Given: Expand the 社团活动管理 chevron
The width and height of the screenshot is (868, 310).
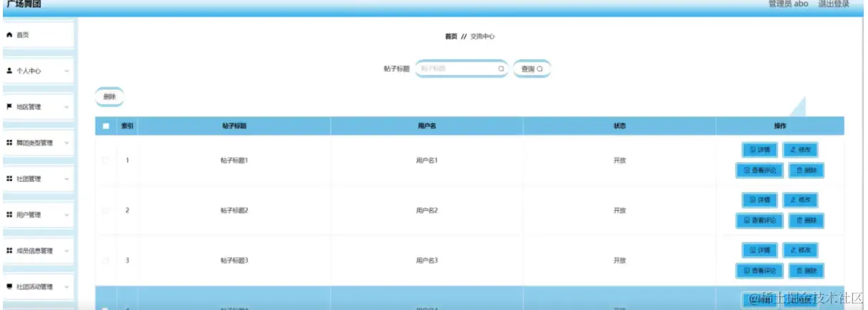Looking at the screenshot, I should pos(67,286).
